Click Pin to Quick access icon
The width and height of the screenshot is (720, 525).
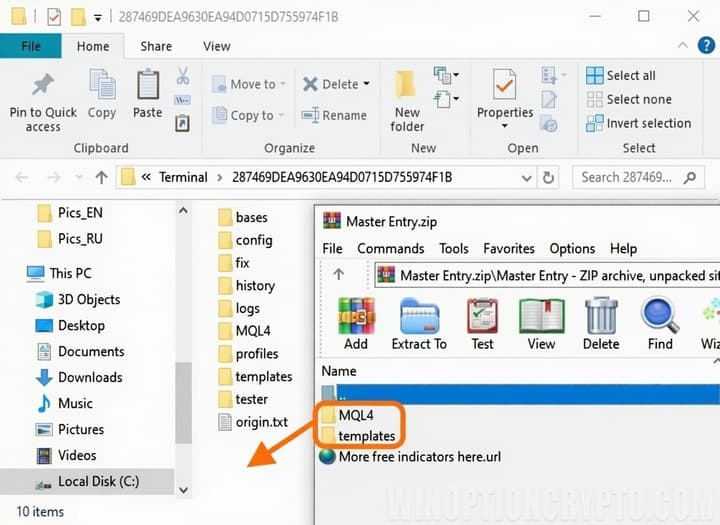pos(43,85)
